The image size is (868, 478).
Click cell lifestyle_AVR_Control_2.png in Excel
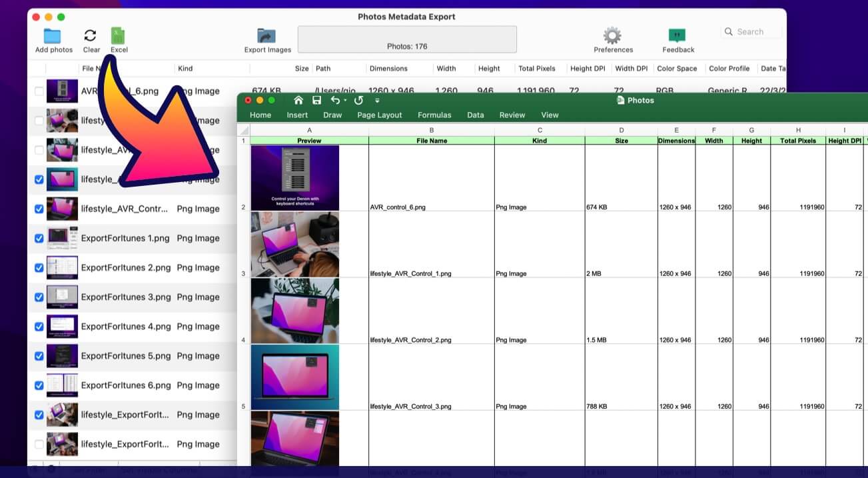coord(432,311)
